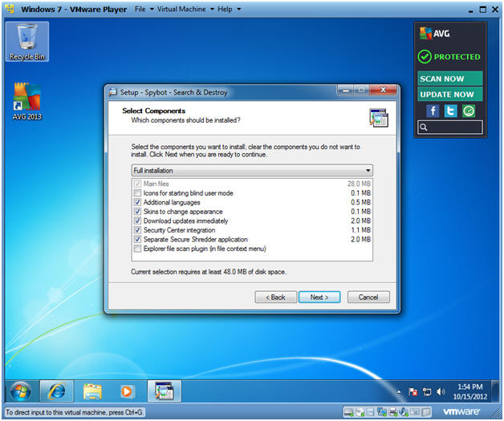This screenshot has height=421, width=504.
Task: Click VMware CD/DVD device status icon
Action: tap(360, 412)
